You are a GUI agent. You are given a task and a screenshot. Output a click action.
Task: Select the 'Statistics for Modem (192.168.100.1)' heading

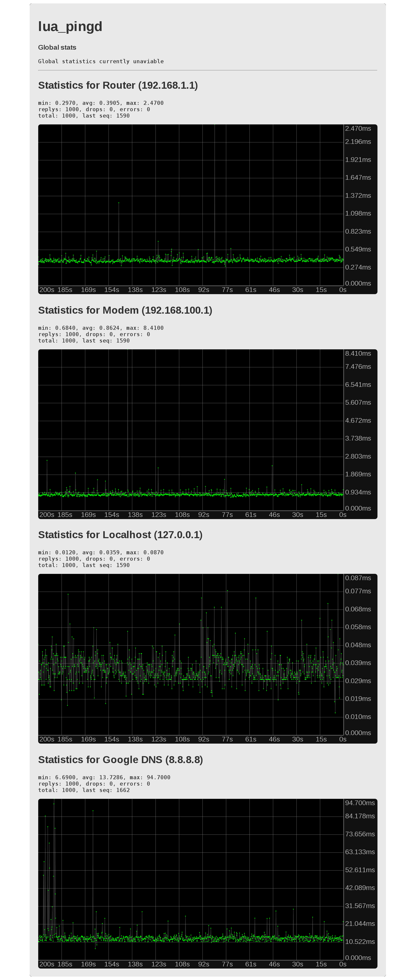pyautogui.click(x=126, y=310)
